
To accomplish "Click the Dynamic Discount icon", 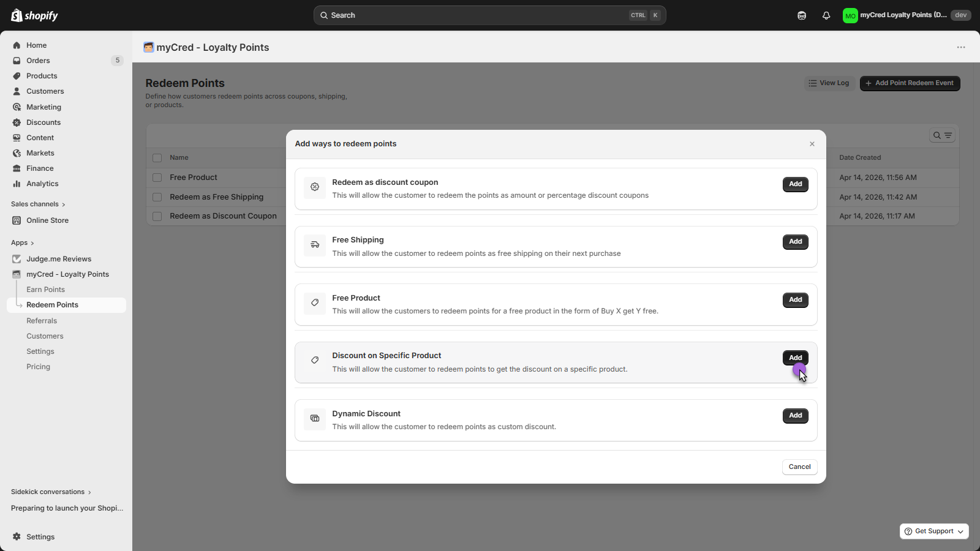I will (x=315, y=419).
